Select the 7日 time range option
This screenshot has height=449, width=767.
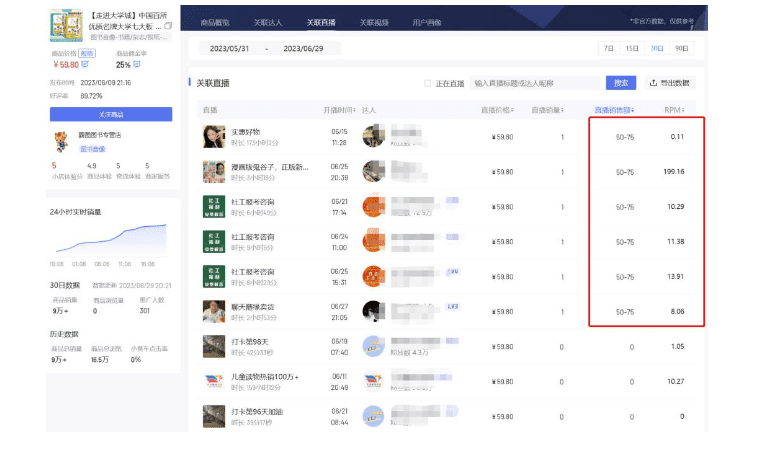click(x=607, y=48)
